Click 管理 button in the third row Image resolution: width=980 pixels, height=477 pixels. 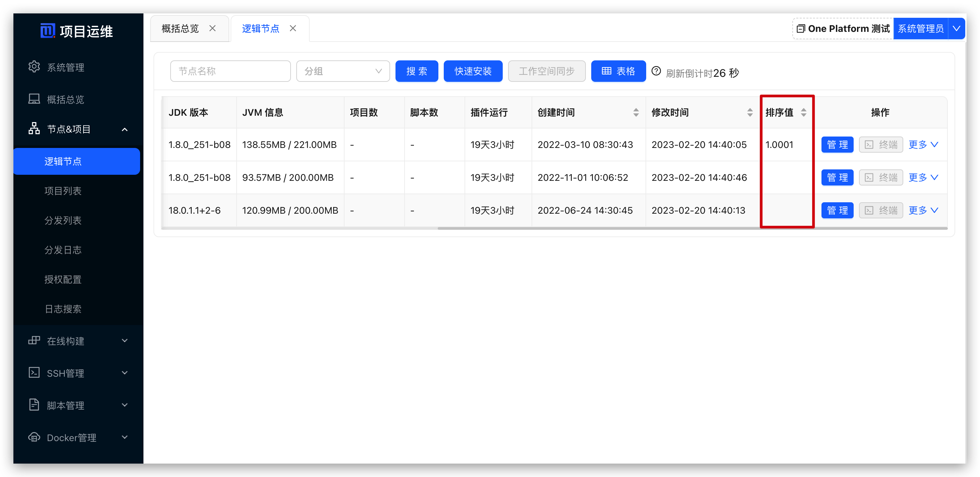tap(837, 211)
